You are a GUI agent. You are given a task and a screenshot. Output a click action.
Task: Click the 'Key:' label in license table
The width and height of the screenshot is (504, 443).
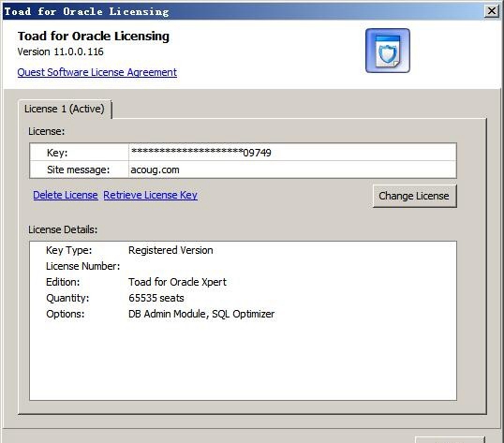tap(57, 153)
